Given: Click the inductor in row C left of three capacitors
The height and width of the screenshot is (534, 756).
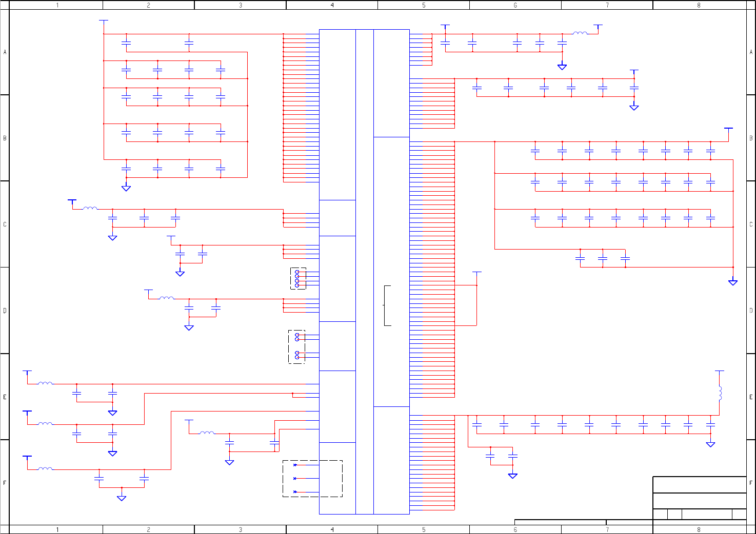Looking at the screenshot, I should click(x=90, y=208).
